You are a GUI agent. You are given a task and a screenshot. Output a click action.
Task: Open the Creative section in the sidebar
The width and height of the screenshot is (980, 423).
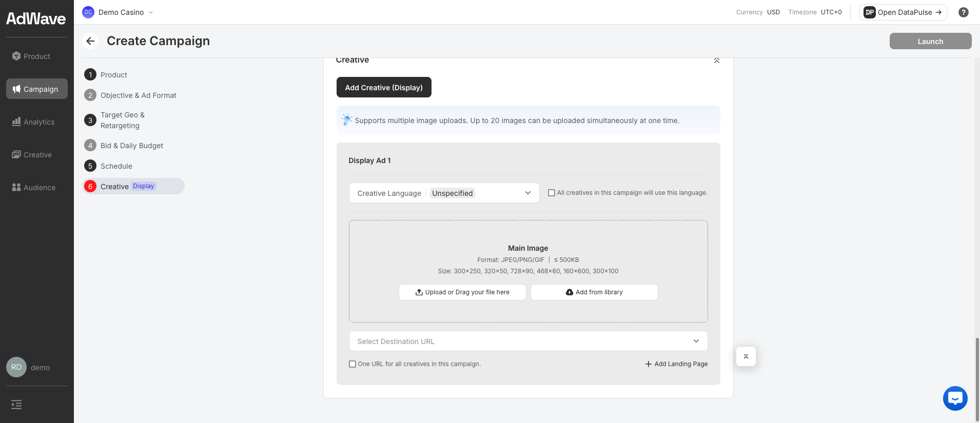click(37, 155)
